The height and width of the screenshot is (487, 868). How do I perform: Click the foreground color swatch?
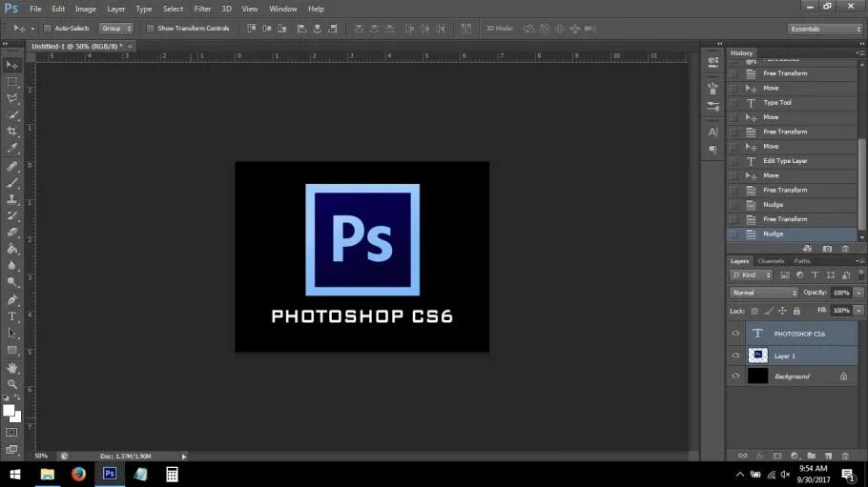pyautogui.click(x=9, y=411)
